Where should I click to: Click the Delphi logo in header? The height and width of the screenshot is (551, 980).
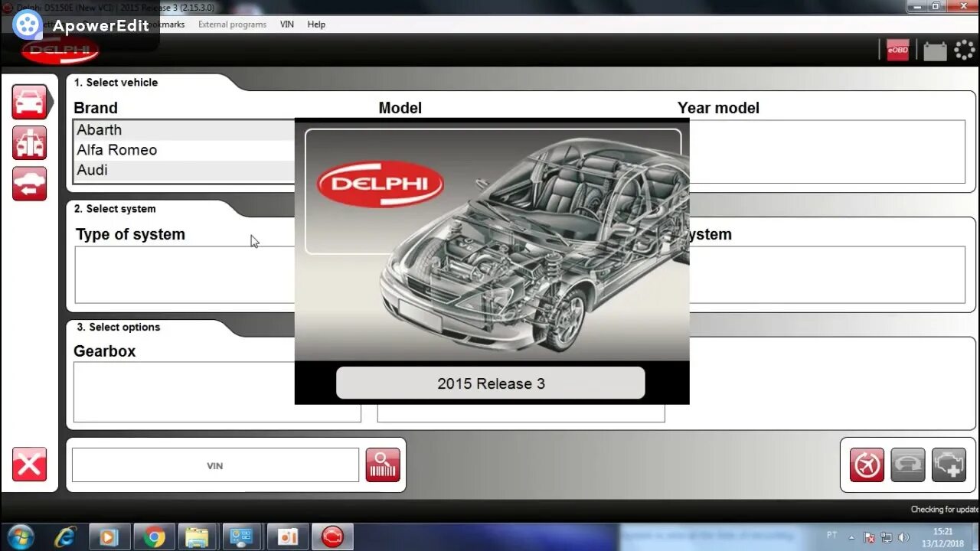pyautogui.click(x=60, y=51)
